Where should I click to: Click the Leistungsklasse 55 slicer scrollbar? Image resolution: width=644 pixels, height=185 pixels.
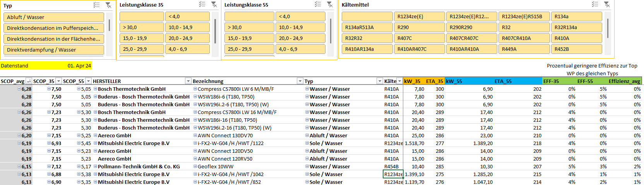[x=331, y=31]
